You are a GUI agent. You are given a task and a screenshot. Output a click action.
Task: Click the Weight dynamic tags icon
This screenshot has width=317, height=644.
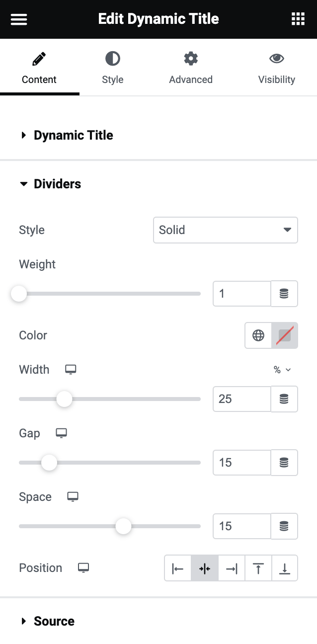tap(284, 294)
